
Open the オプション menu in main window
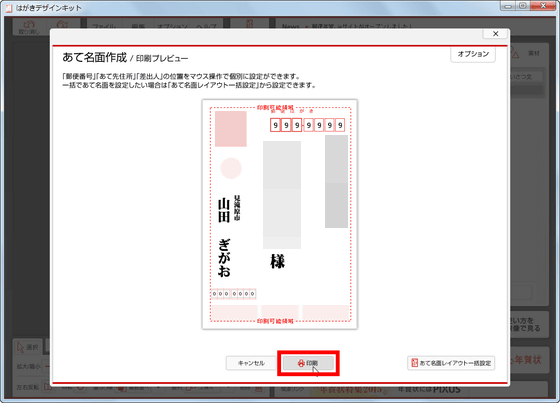[x=172, y=27]
